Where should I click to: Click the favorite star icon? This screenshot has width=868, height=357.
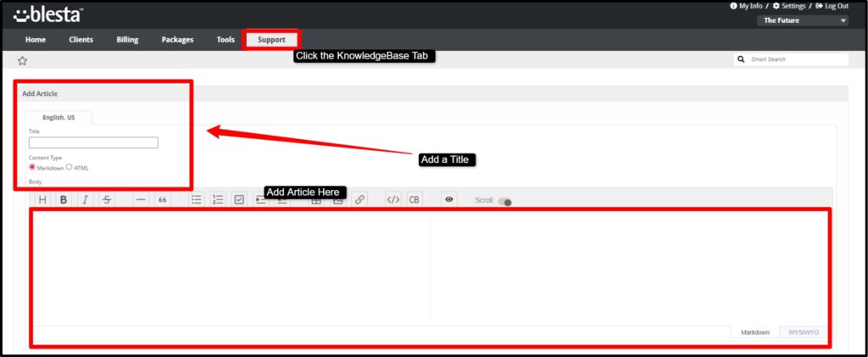(22, 60)
